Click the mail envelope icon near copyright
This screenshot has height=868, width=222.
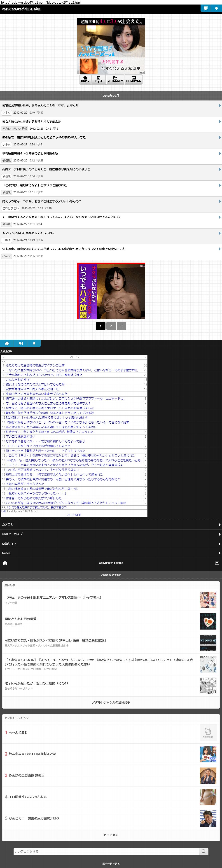(x=217, y=563)
